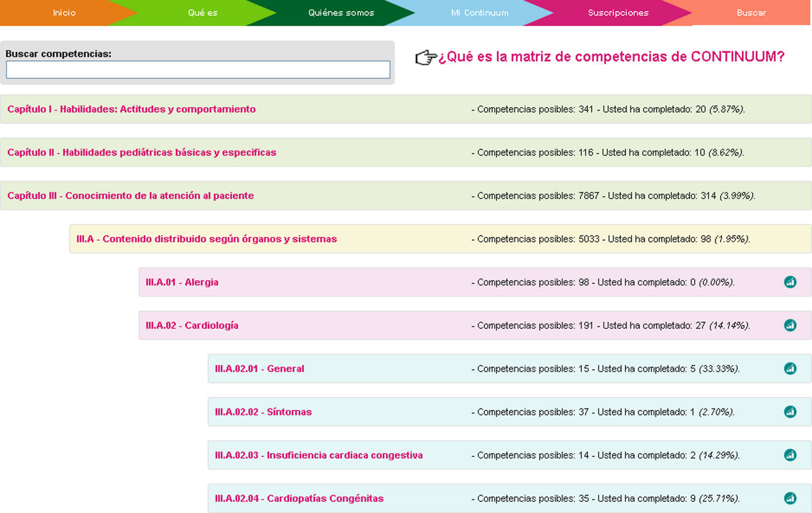Focus the Buscar competencias search field
Viewport: 812px width, 513px height.
point(198,70)
